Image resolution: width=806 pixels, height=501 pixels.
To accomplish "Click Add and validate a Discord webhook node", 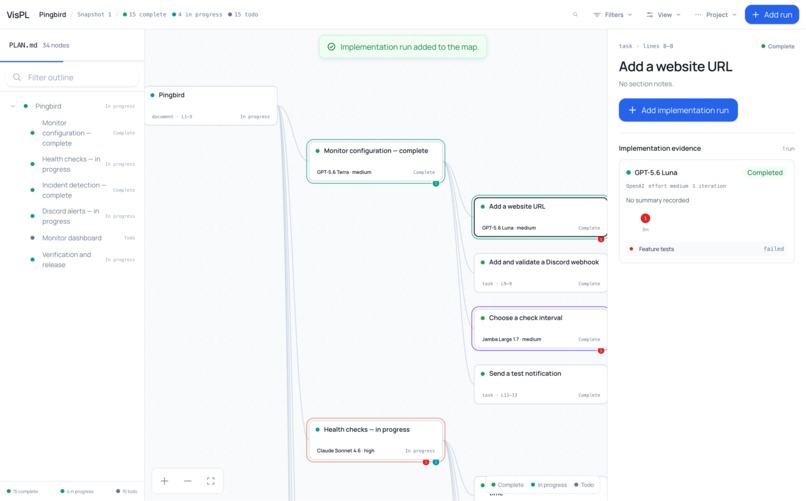I will (540, 272).
